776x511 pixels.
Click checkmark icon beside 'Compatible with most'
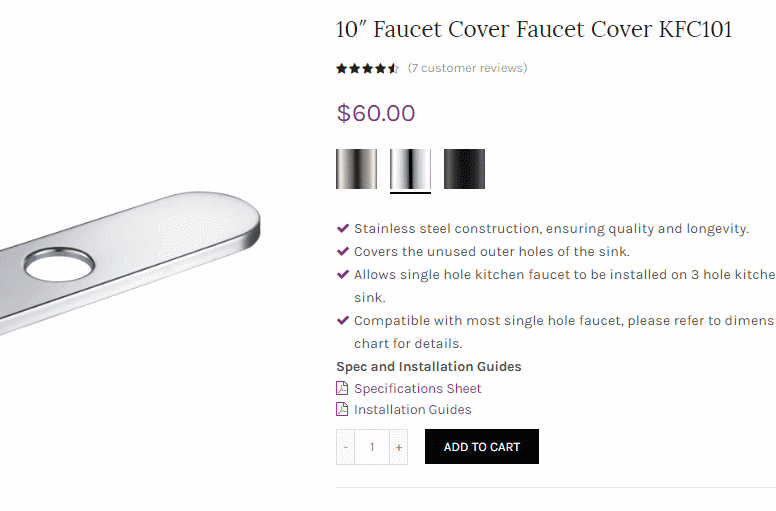(343, 321)
